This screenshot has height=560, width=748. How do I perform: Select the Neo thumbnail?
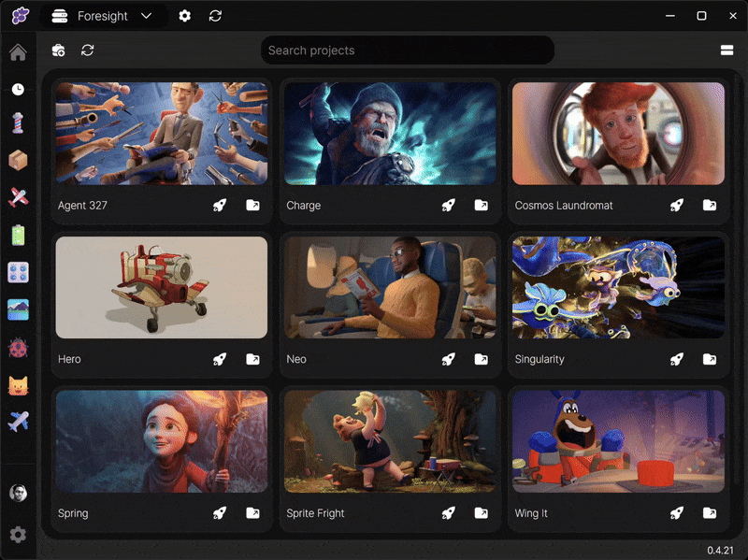(x=390, y=288)
